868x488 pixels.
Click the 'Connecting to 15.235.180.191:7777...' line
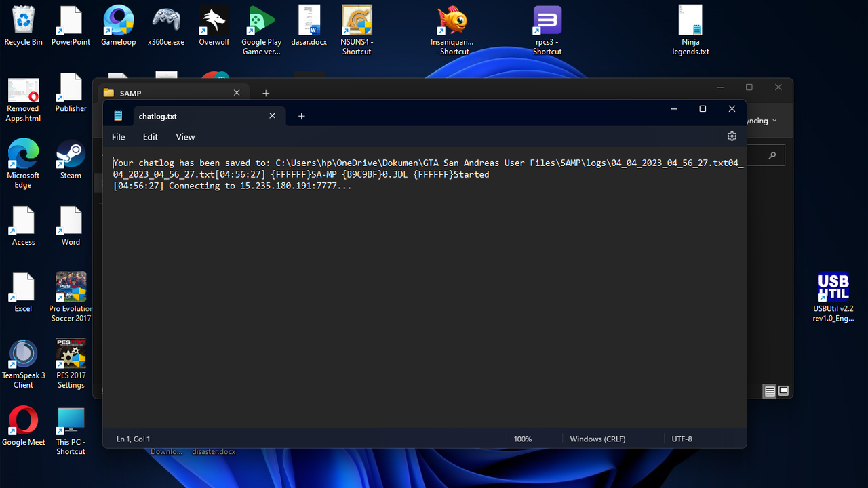[x=232, y=186]
